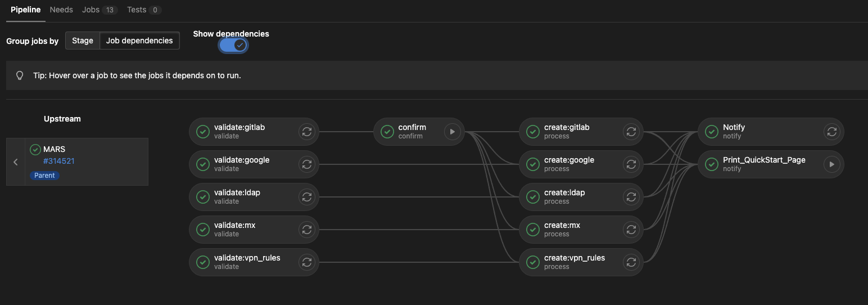The image size is (868, 305).
Task: Group jobs by Stage
Action: pos(83,41)
